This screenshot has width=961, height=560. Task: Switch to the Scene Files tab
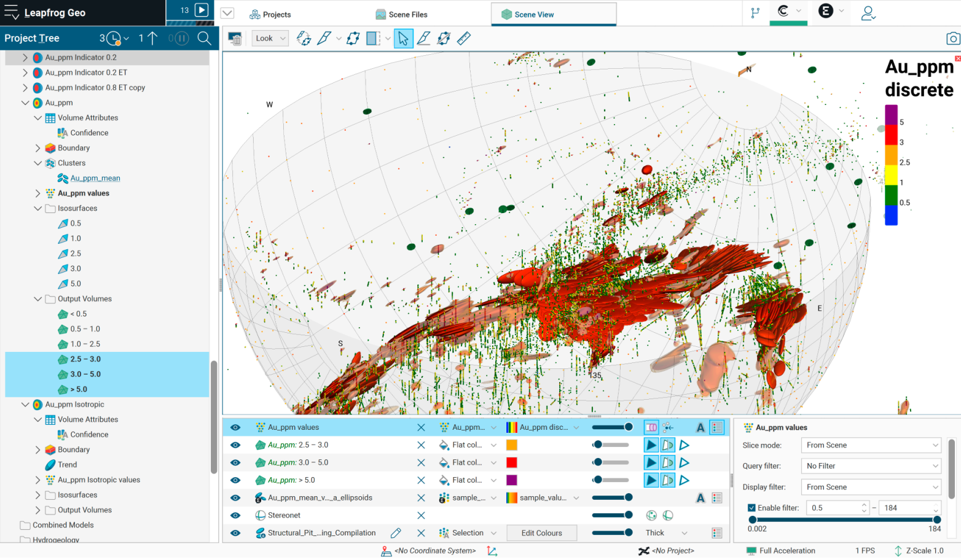(x=402, y=14)
